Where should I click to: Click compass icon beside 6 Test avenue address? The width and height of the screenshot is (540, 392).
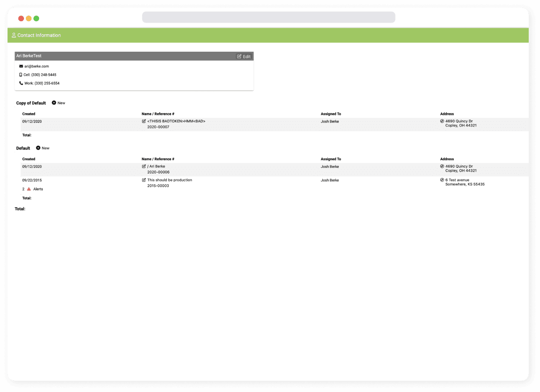click(442, 180)
